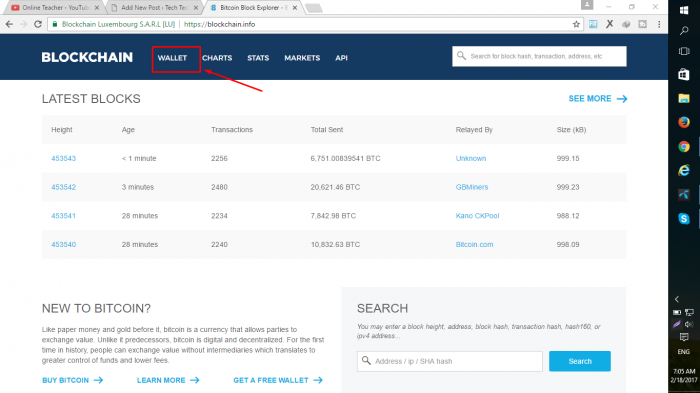Click the ENG language indicator
The image size is (700, 393).
pyautogui.click(x=683, y=352)
